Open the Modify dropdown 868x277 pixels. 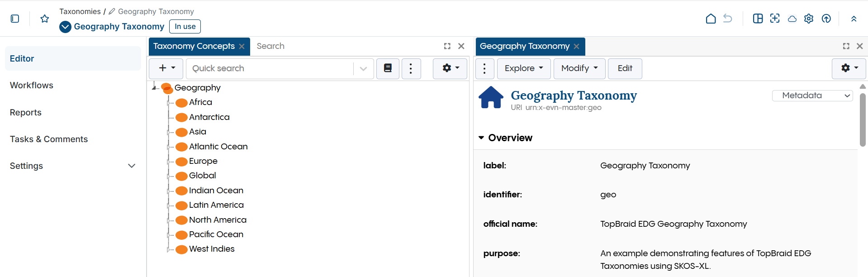click(x=579, y=68)
